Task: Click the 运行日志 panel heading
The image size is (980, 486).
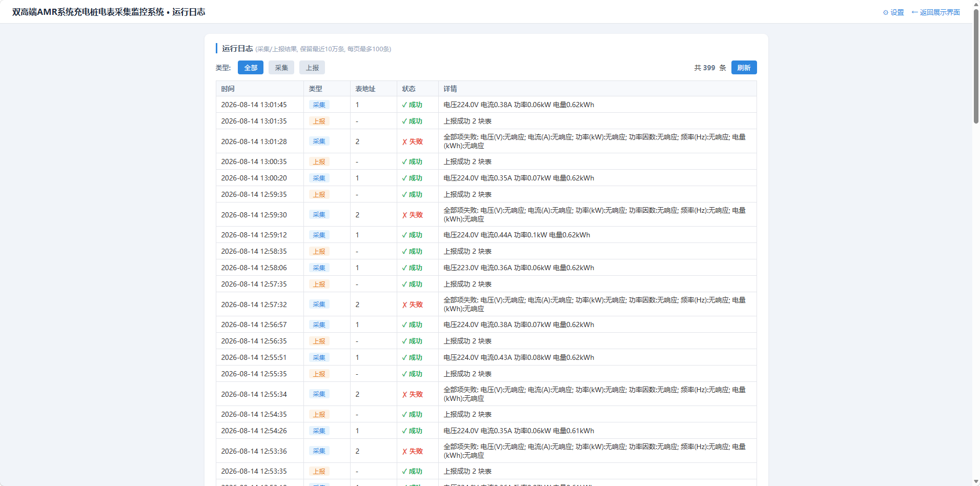Action: (x=237, y=48)
